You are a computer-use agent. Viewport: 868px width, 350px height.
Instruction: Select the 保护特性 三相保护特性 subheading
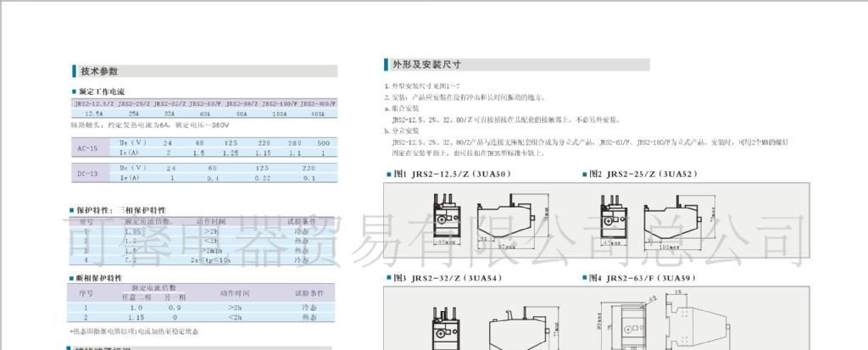tap(120, 209)
